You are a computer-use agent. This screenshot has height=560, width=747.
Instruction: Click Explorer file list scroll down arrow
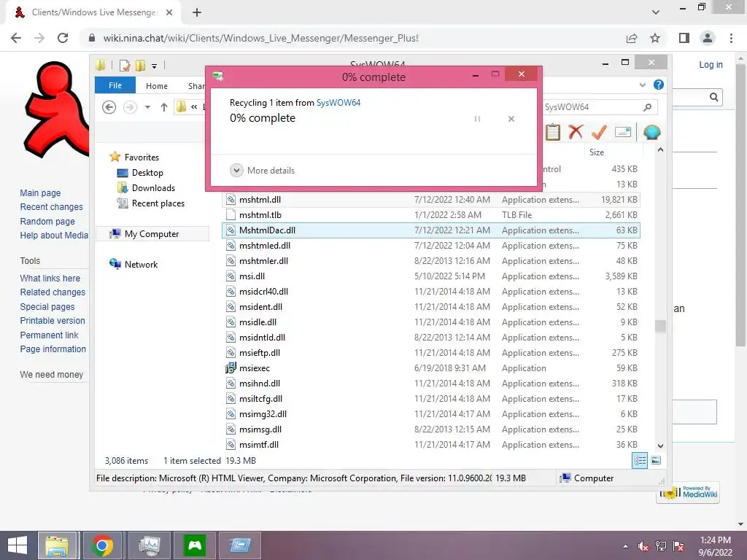(660, 446)
